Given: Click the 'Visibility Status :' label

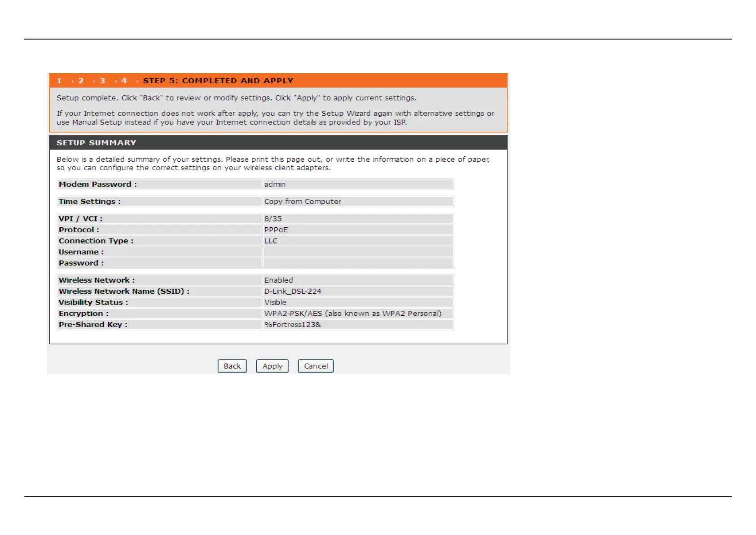Looking at the screenshot, I should 93,302.
